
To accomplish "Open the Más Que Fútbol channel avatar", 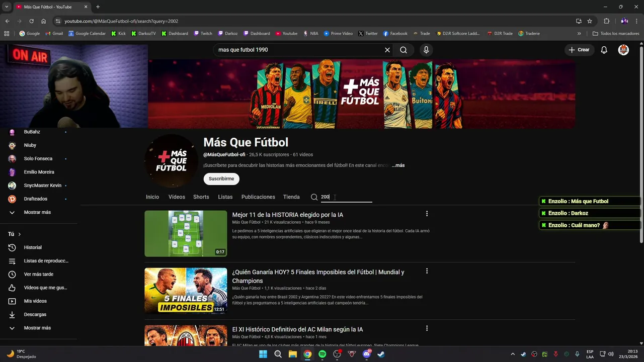I will (171, 161).
